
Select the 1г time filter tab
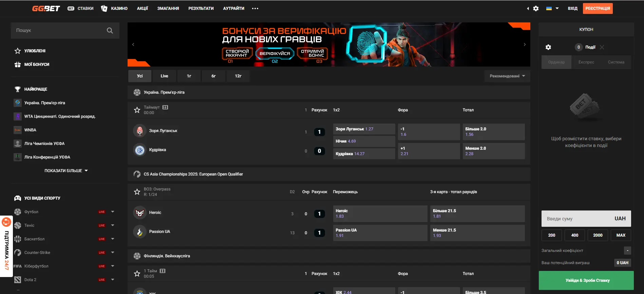pos(189,76)
